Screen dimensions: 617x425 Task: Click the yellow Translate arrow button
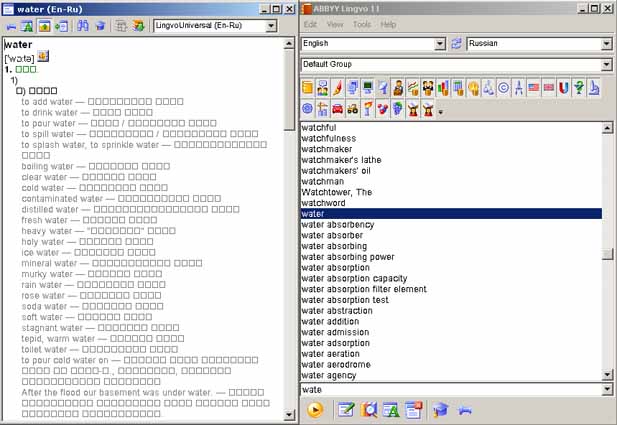pos(315,410)
